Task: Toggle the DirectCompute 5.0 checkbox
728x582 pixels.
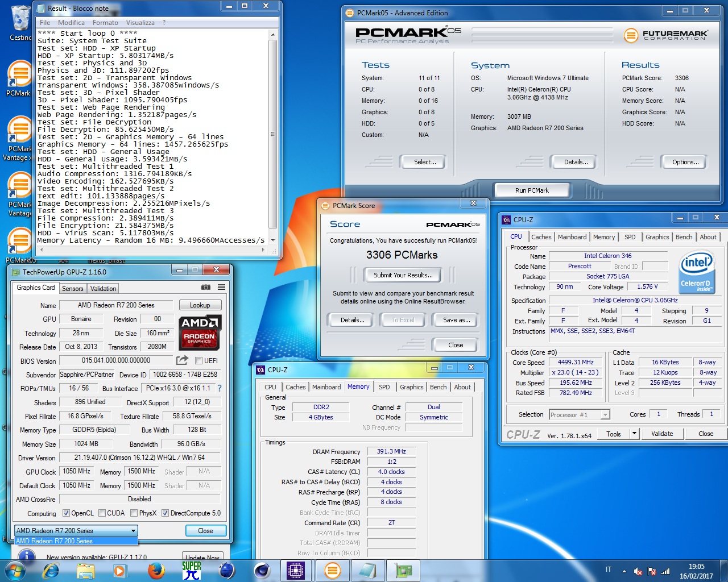Action: point(165,513)
